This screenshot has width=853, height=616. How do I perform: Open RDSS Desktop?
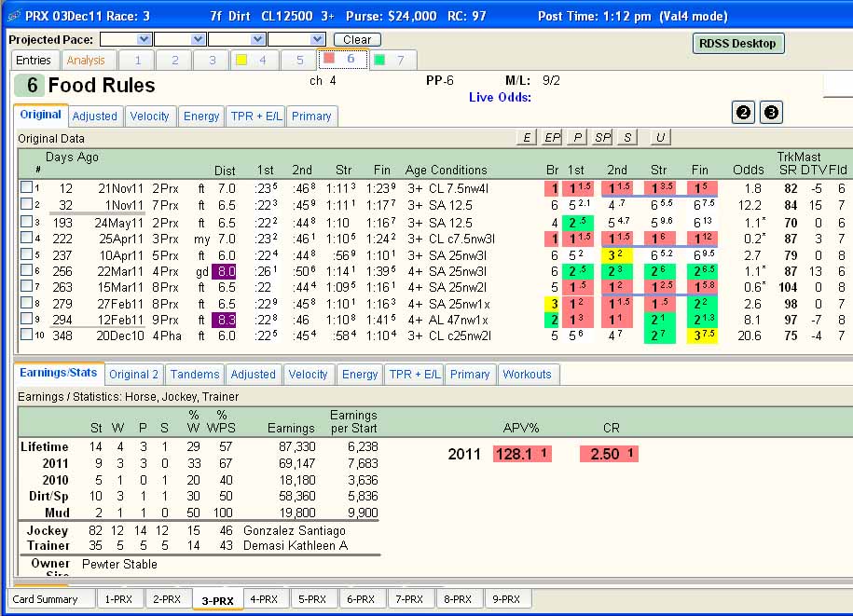coord(737,44)
